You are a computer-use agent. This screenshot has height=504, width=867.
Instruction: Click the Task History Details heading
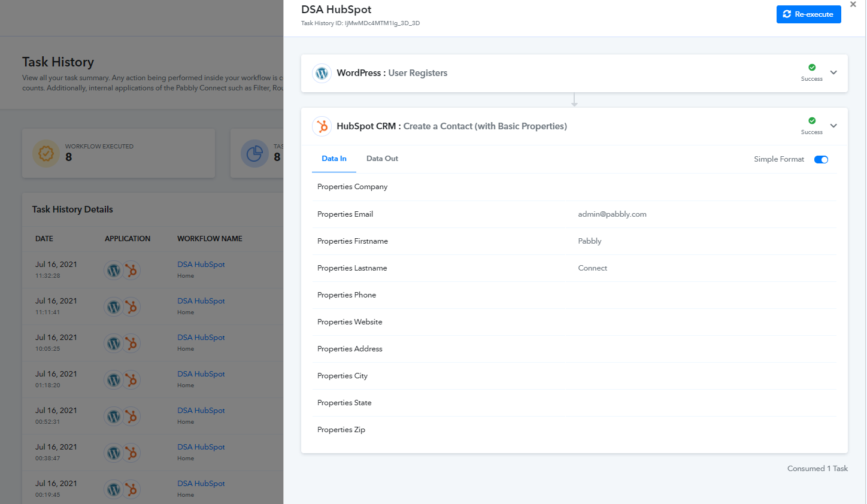pyautogui.click(x=72, y=210)
